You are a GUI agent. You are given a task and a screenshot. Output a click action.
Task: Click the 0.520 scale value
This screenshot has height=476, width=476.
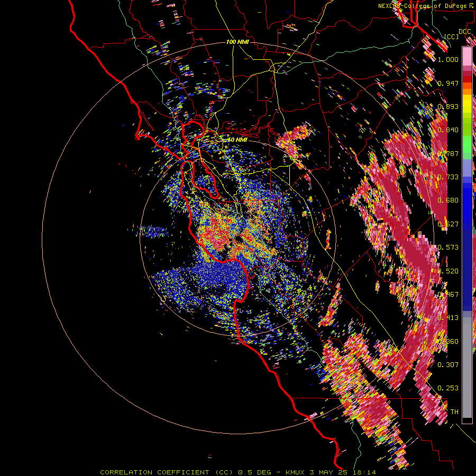coord(448,271)
